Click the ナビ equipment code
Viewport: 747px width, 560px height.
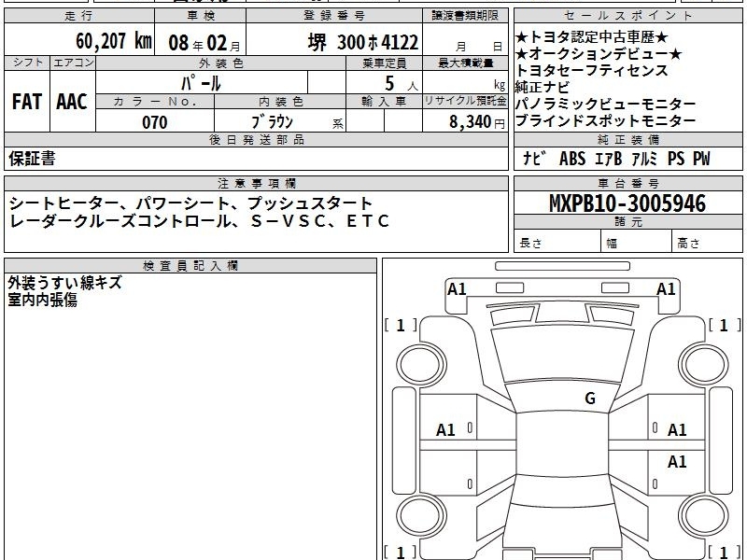pos(534,158)
